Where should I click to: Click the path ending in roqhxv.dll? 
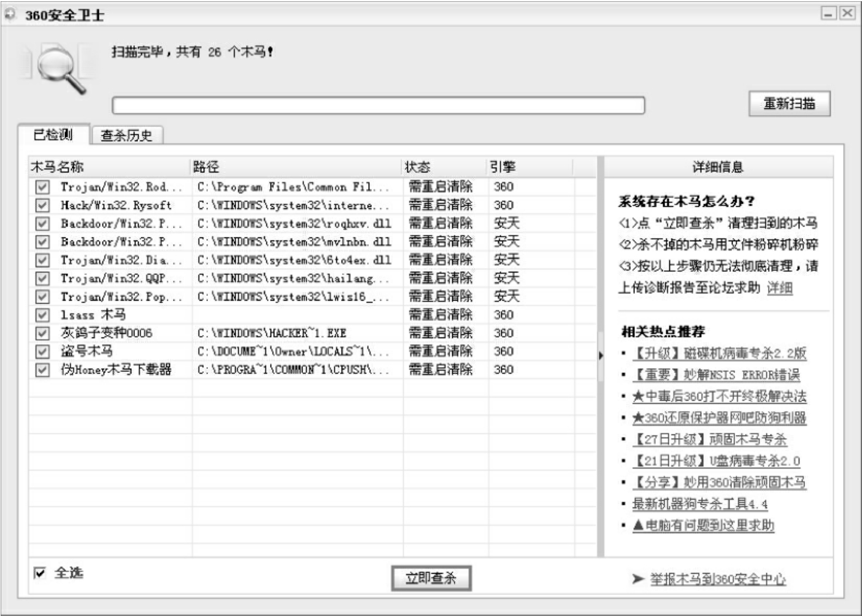[x=294, y=223]
